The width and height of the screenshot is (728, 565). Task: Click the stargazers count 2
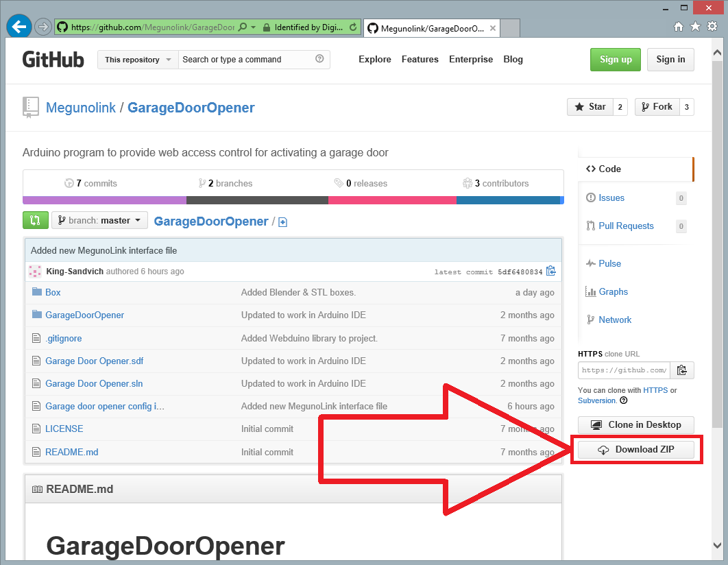[620, 107]
